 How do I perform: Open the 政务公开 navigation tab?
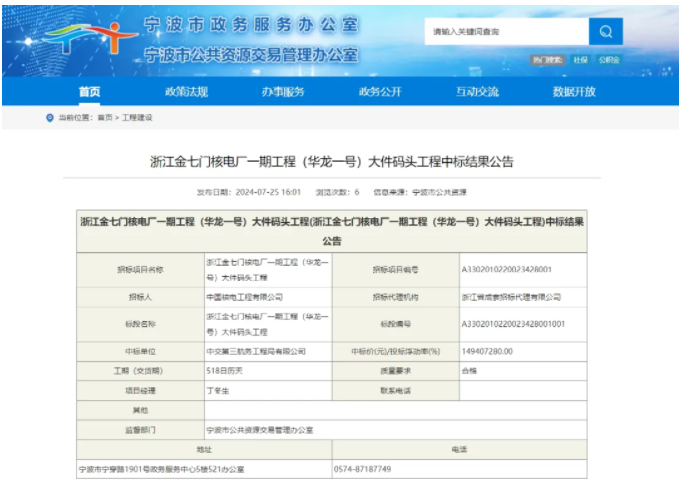(380, 92)
